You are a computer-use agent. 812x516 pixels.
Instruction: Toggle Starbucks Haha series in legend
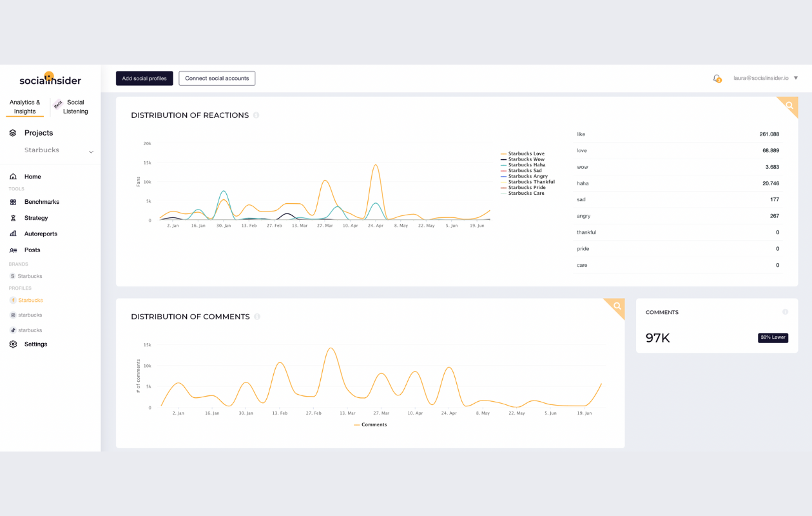coord(523,165)
